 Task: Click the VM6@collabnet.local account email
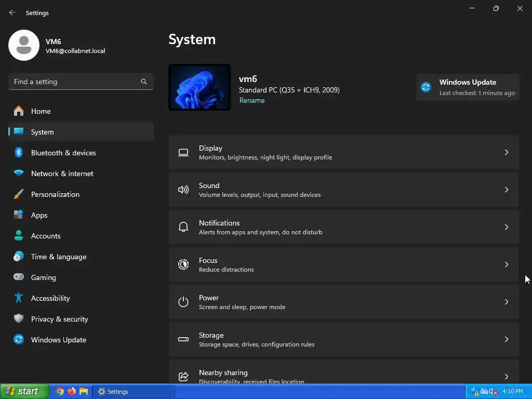tap(75, 51)
